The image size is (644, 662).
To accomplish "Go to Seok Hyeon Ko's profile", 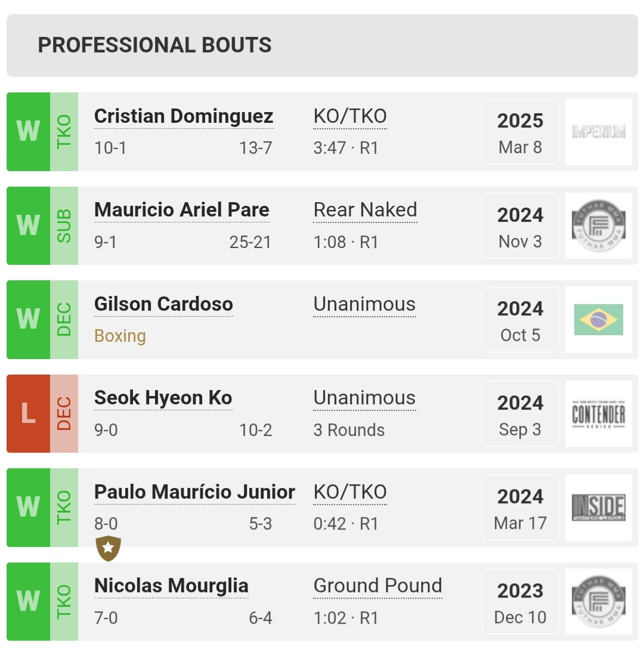I will pyautogui.click(x=163, y=398).
